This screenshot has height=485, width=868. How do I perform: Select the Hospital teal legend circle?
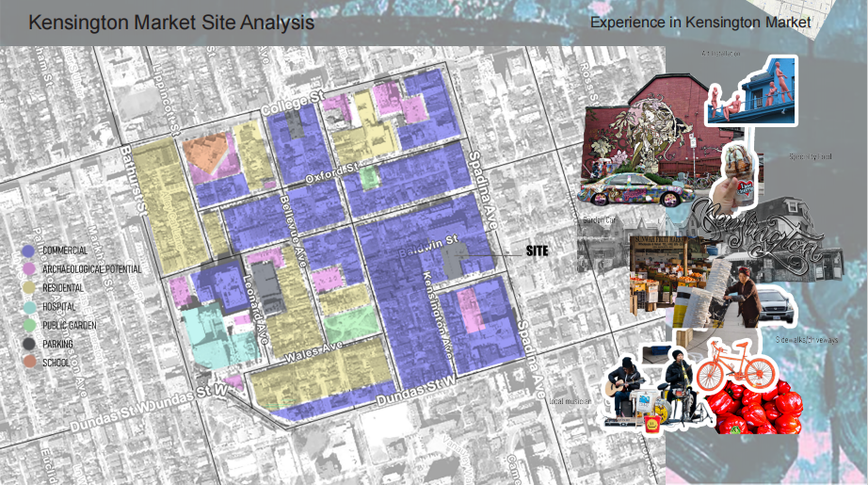point(29,307)
